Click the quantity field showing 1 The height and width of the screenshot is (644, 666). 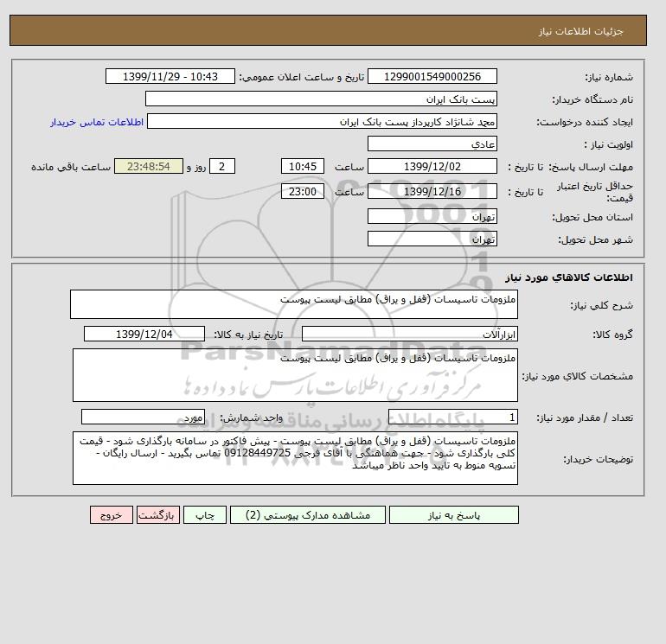[x=452, y=417]
